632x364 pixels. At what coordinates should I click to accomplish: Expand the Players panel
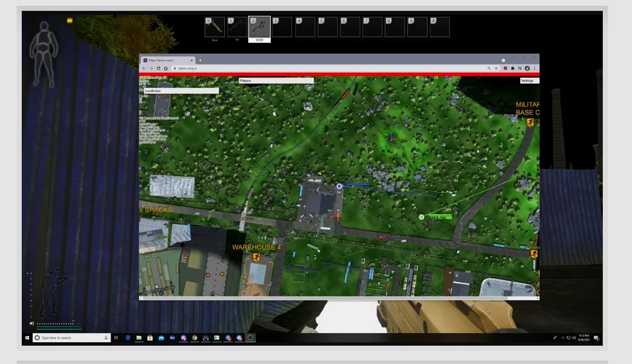pyautogui.click(x=276, y=81)
